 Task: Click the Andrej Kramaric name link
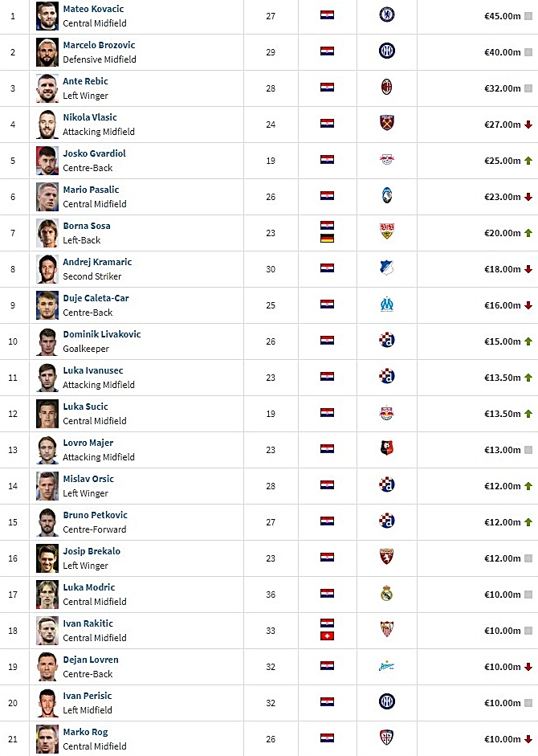(97, 262)
